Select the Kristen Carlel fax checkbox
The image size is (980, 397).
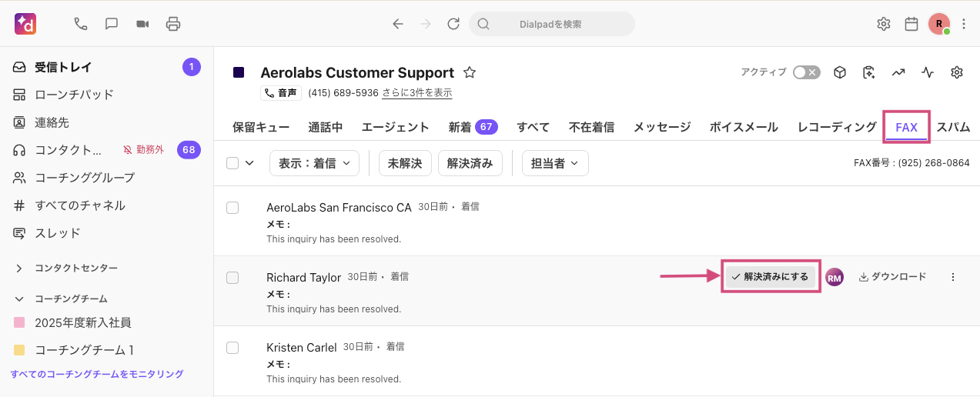click(232, 348)
